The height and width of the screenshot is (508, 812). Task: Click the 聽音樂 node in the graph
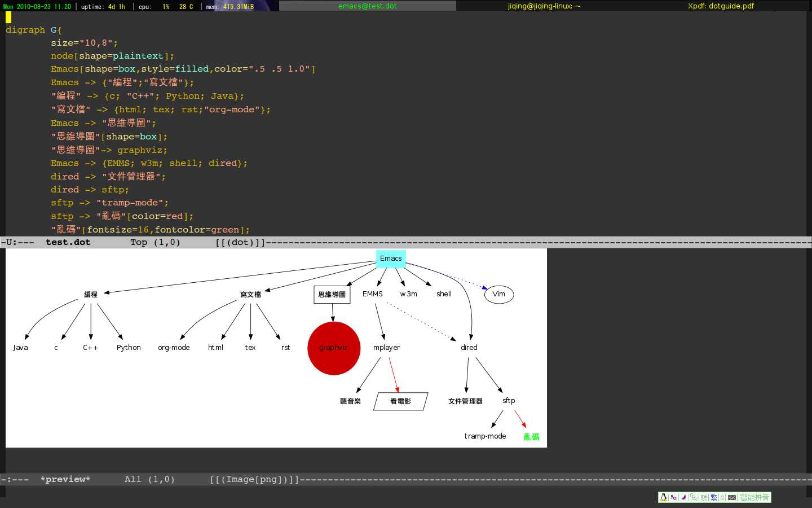click(x=350, y=401)
